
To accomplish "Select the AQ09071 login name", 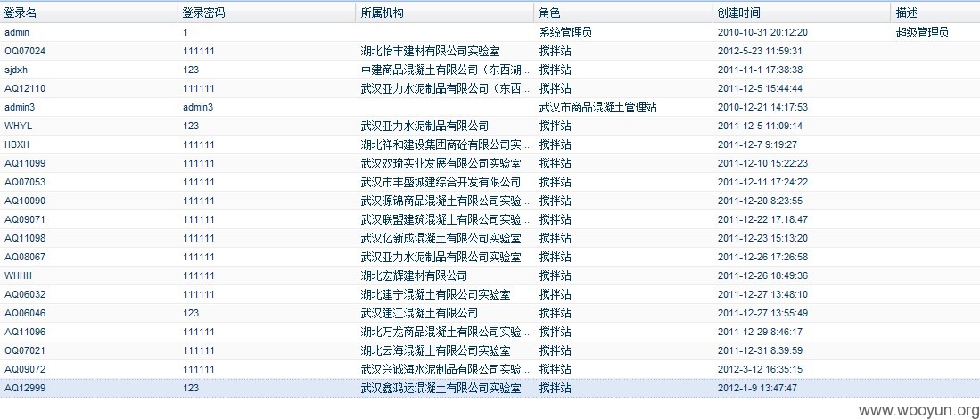I will click(25, 220).
